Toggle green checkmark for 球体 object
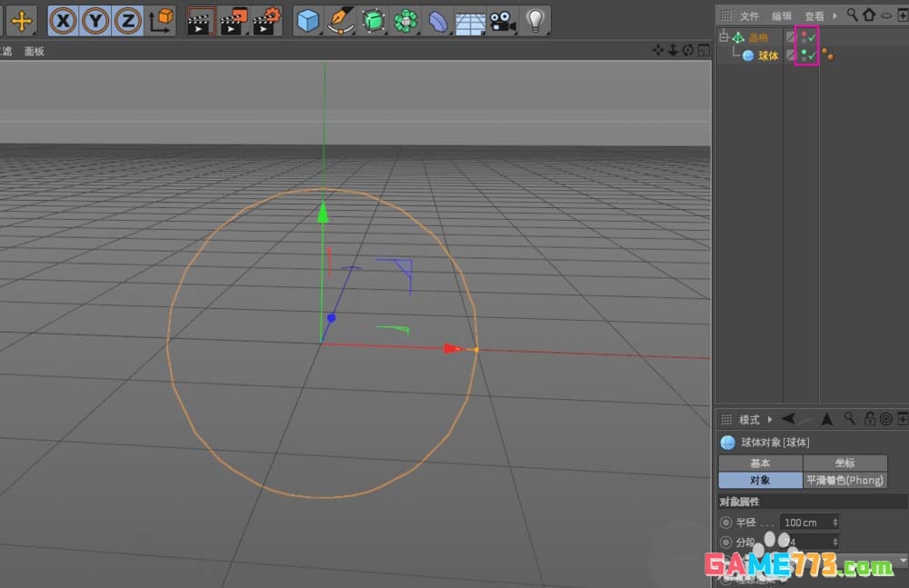The width and height of the screenshot is (909, 588). point(811,55)
